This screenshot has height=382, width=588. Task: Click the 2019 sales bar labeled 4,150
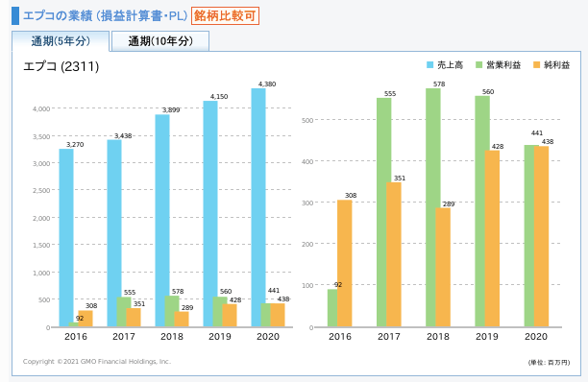point(210,214)
